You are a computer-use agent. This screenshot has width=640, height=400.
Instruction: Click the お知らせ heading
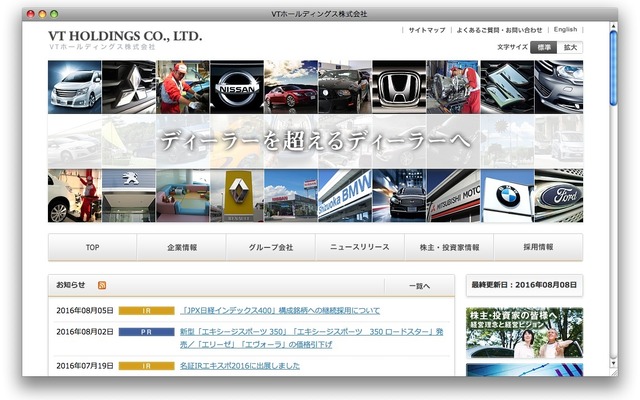click(71, 285)
